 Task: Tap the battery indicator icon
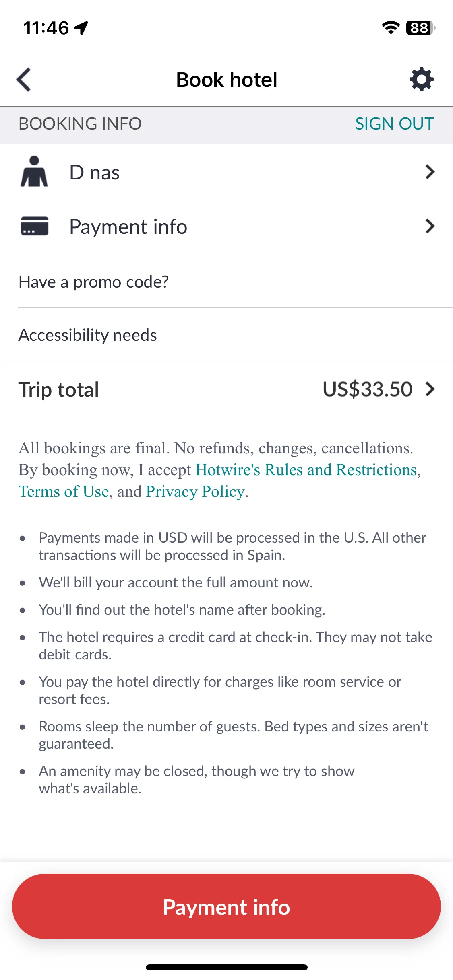420,28
